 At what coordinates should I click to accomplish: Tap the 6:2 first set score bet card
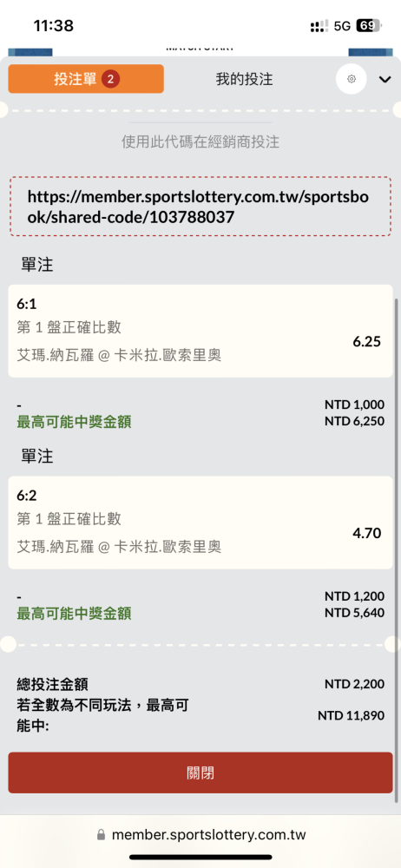(200, 523)
